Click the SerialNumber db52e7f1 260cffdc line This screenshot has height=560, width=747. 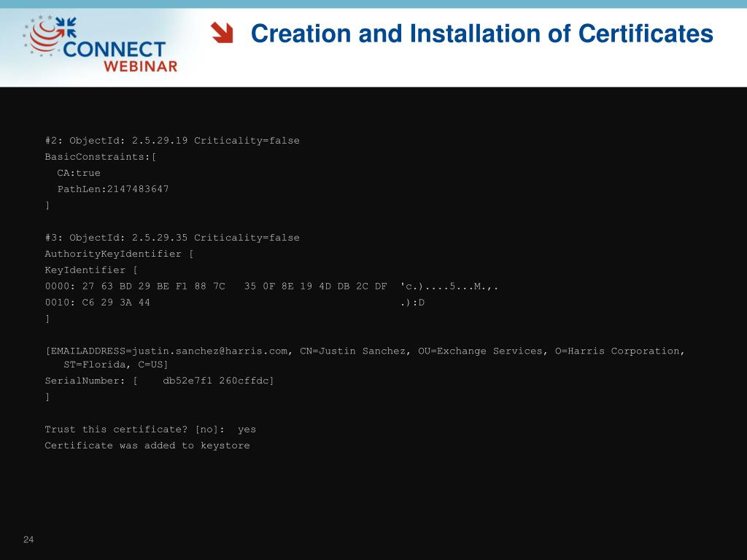[159, 381]
